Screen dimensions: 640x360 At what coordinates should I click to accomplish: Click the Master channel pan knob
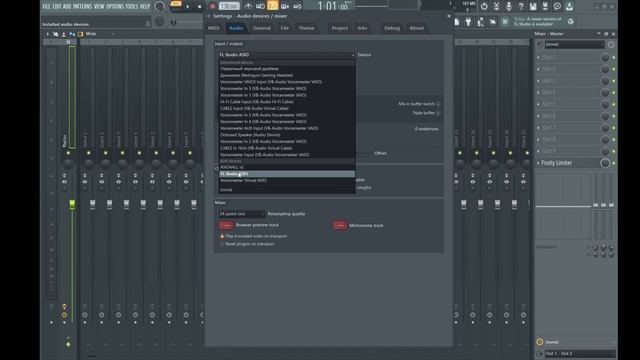click(68, 163)
